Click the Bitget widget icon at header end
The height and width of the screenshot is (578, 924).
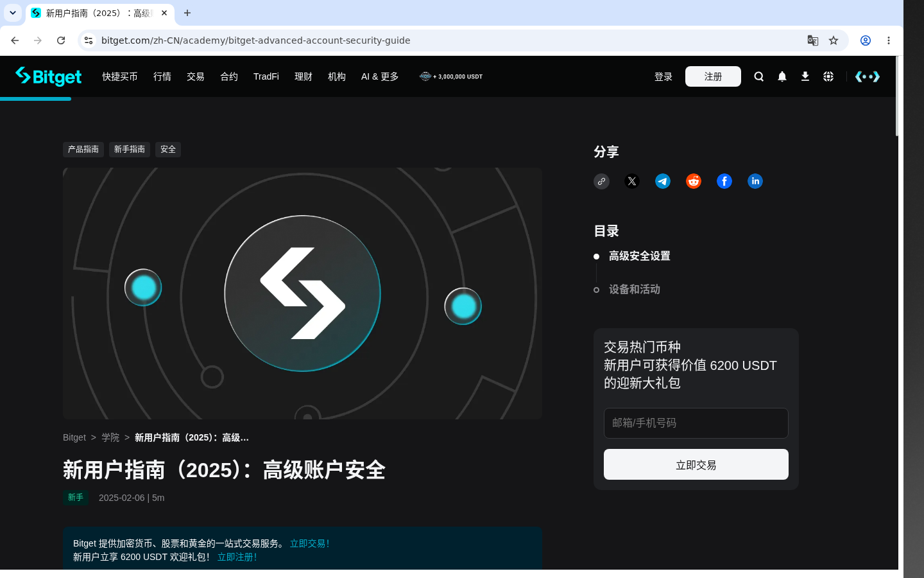click(x=868, y=76)
